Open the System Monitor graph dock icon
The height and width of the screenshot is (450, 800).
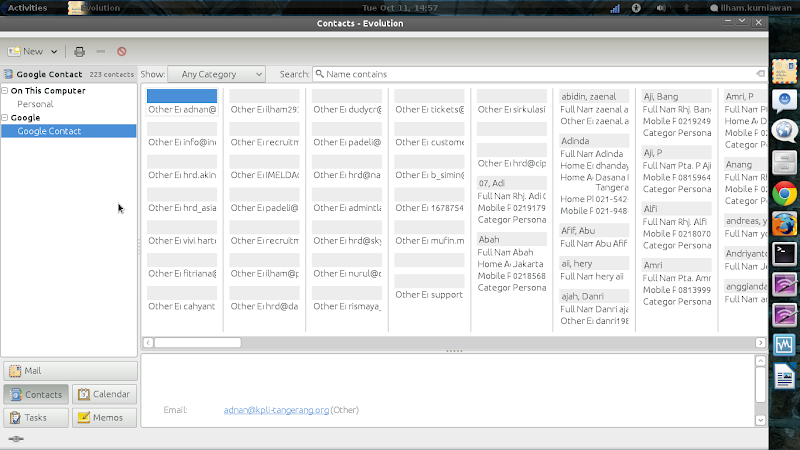point(784,345)
